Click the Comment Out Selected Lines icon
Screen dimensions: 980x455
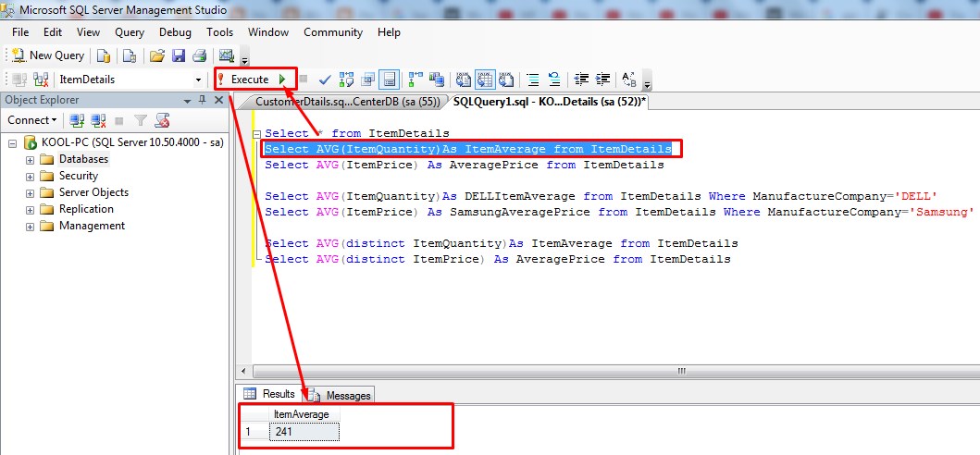pyautogui.click(x=532, y=80)
